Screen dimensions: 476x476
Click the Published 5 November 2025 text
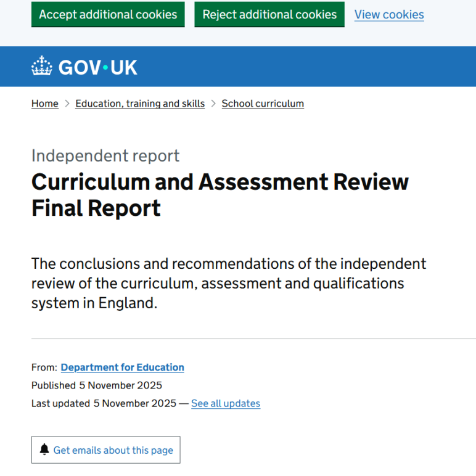pyautogui.click(x=97, y=385)
